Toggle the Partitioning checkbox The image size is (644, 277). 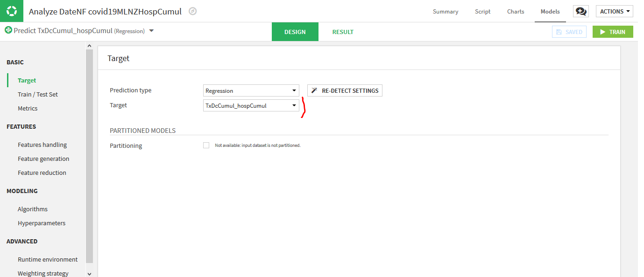point(206,145)
